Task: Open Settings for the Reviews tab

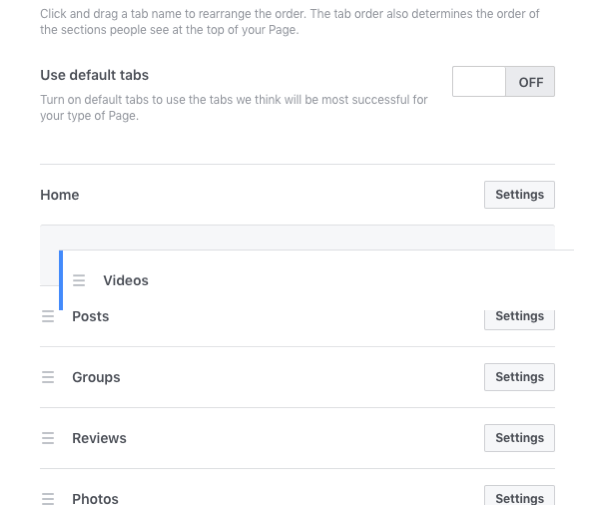Action: 519,438
